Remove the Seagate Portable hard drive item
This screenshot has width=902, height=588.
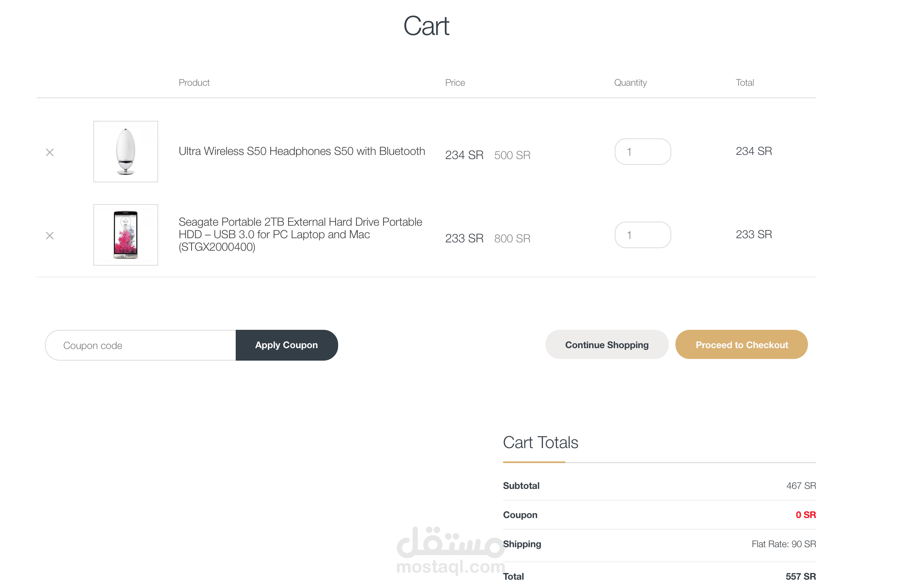[x=50, y=236]
